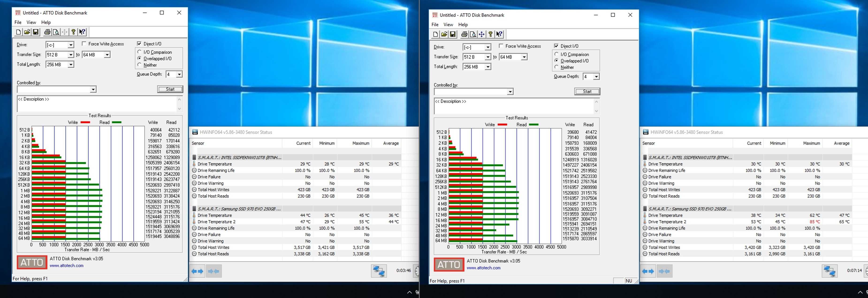Open Queue Depth dropdown in right ATTO window
868x298 pixels.
596,76
